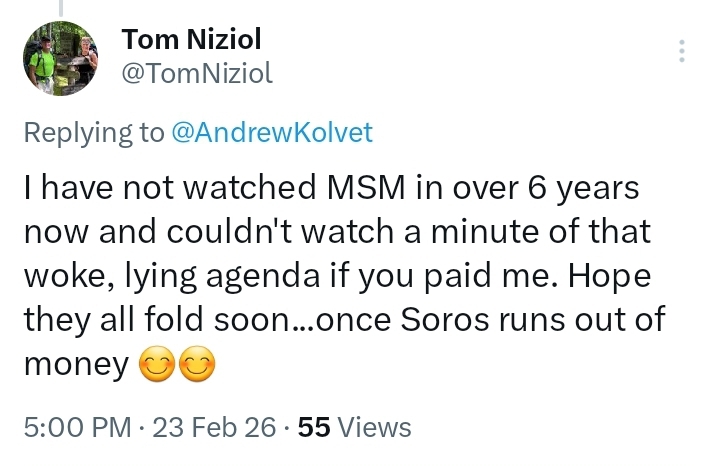Viewport: 720px width, 466px height.
Task: Click the second smiling emoji
Action: point(197,368)
